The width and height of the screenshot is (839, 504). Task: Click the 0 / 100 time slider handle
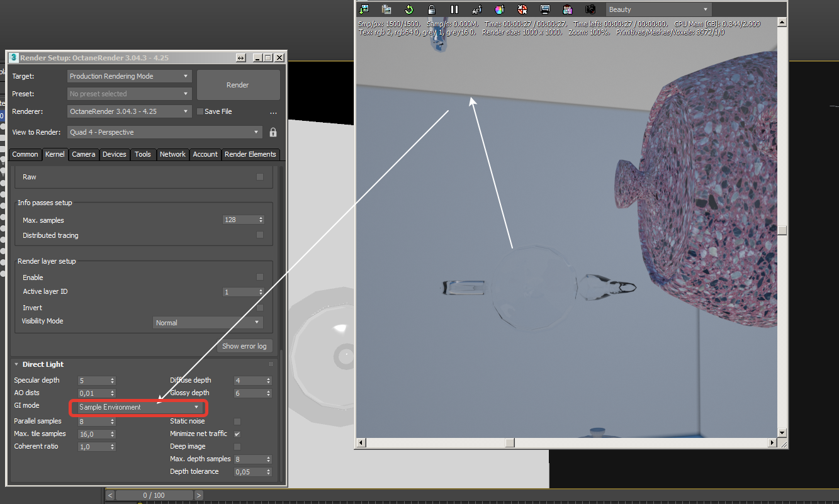154,495
